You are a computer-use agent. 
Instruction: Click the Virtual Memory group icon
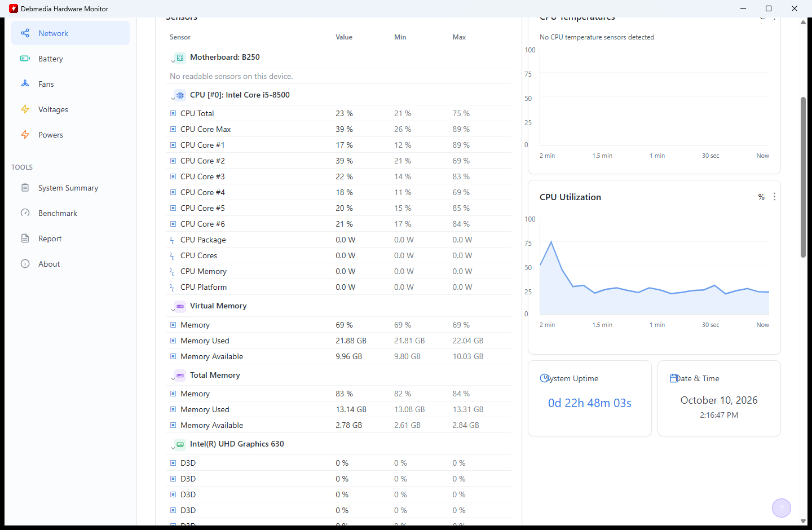[180, 306]
